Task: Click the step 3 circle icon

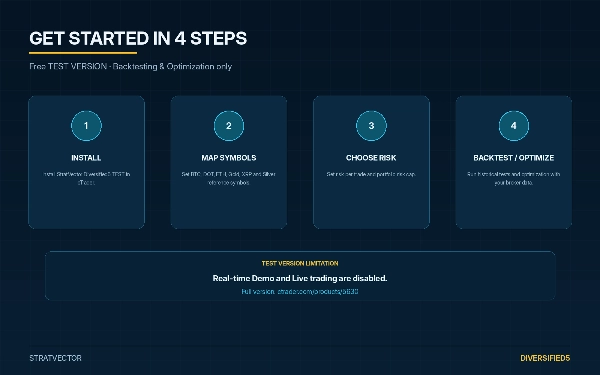Action: pos(371,126)
